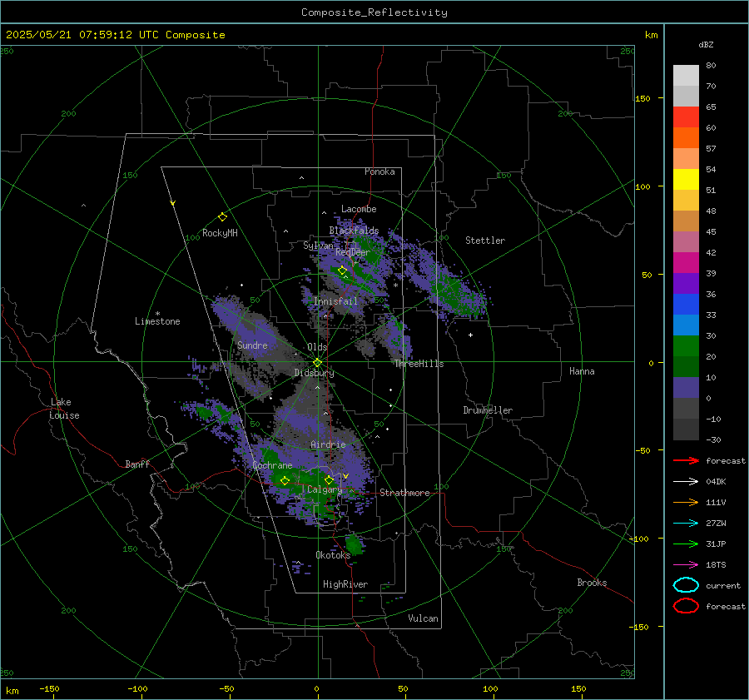749x700 pixels.
Task: Click the 80 value in dBZ legend
Action: pos(711,66)
